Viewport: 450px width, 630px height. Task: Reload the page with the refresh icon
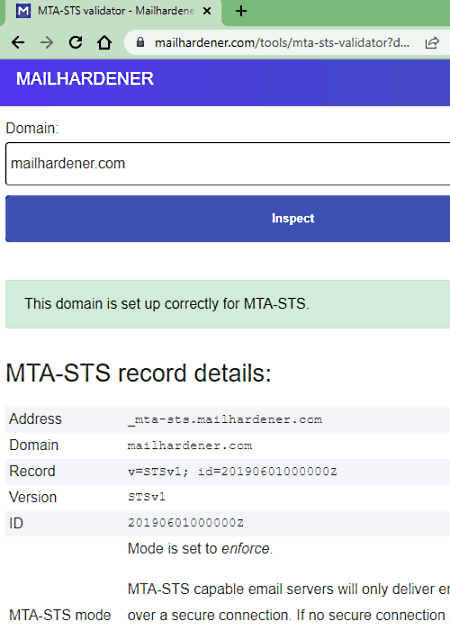coord(76,42)
